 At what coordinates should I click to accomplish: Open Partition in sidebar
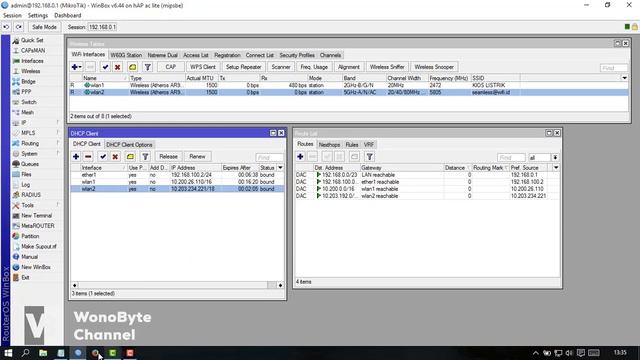pos(30,236)
